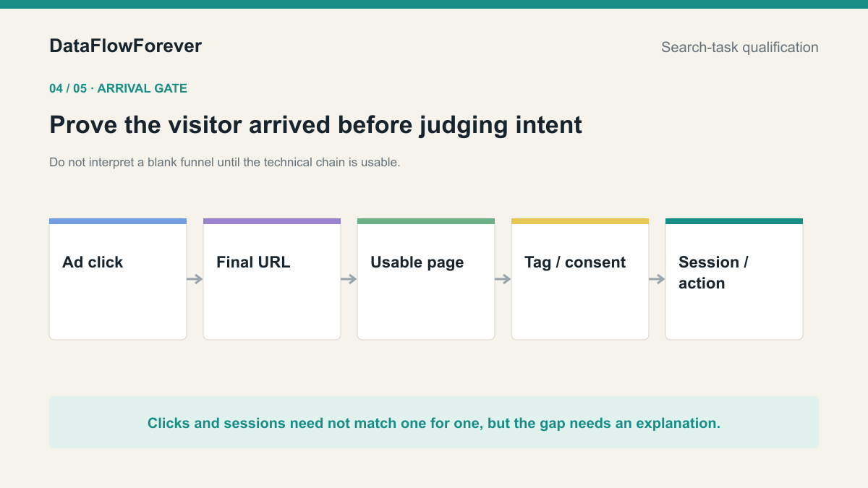868x488 pixels.
Task: Click the arrow pointing to Session / action
Action: [657, 279]
